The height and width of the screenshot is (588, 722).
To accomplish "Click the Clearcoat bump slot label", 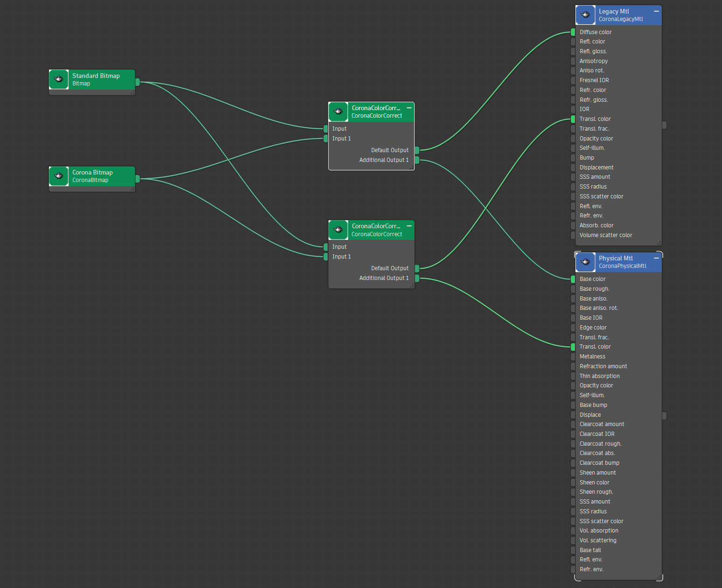I will tap(599, 463).
